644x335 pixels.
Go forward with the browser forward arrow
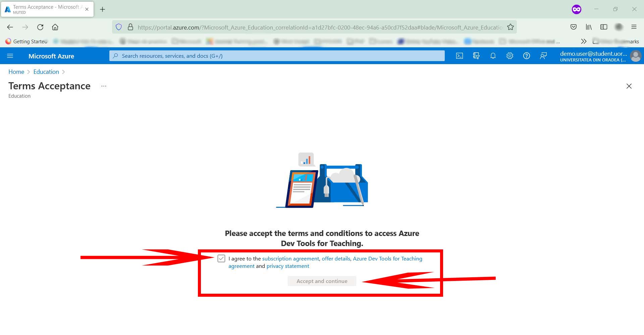pos(25,27)
